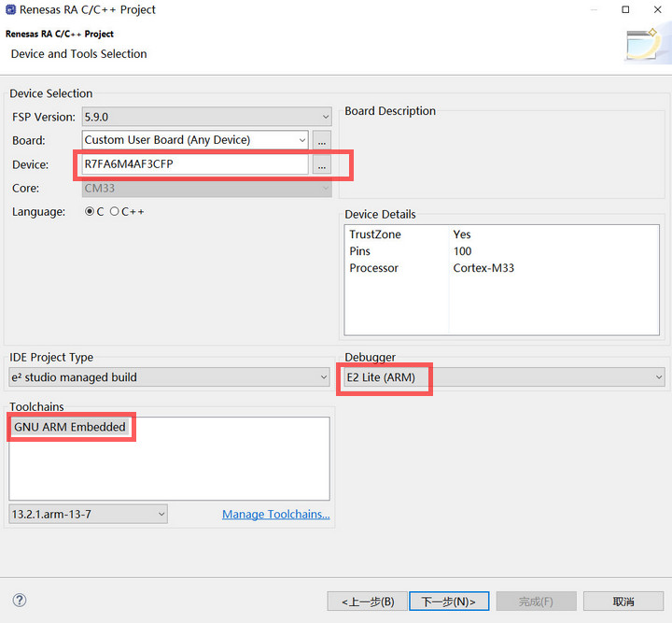
Task: Open the Debugger dropdown set to E2 Lite (ARM)
Action: click(x=504, y=377)
